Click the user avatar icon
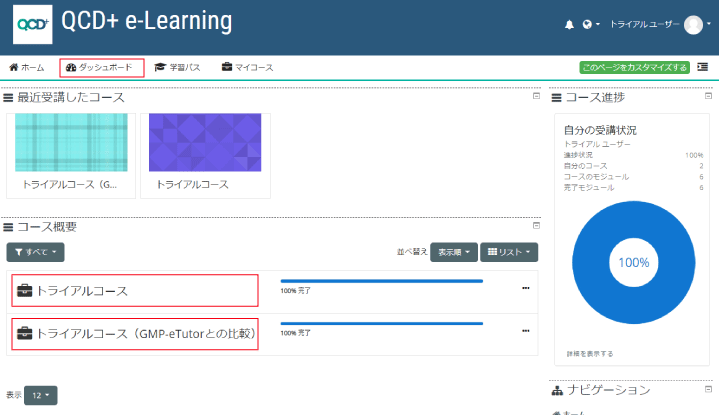 693,25
